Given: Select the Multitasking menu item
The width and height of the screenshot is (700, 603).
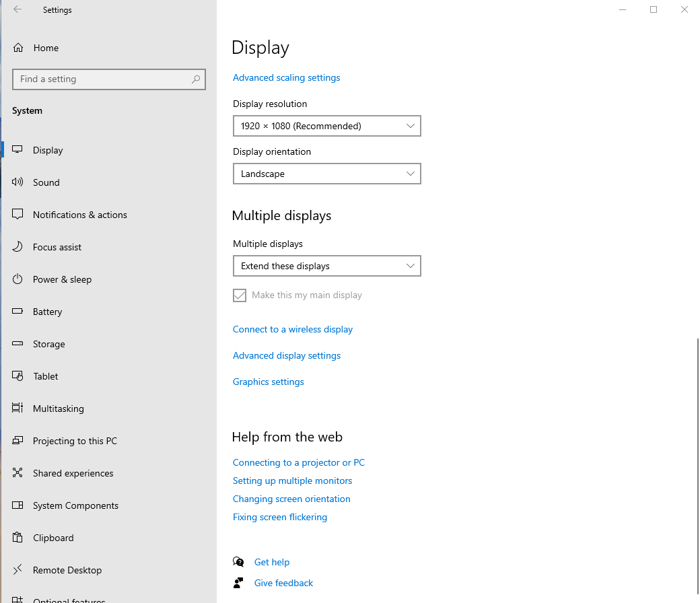Looking at the screenshot, I should [18, 409].
